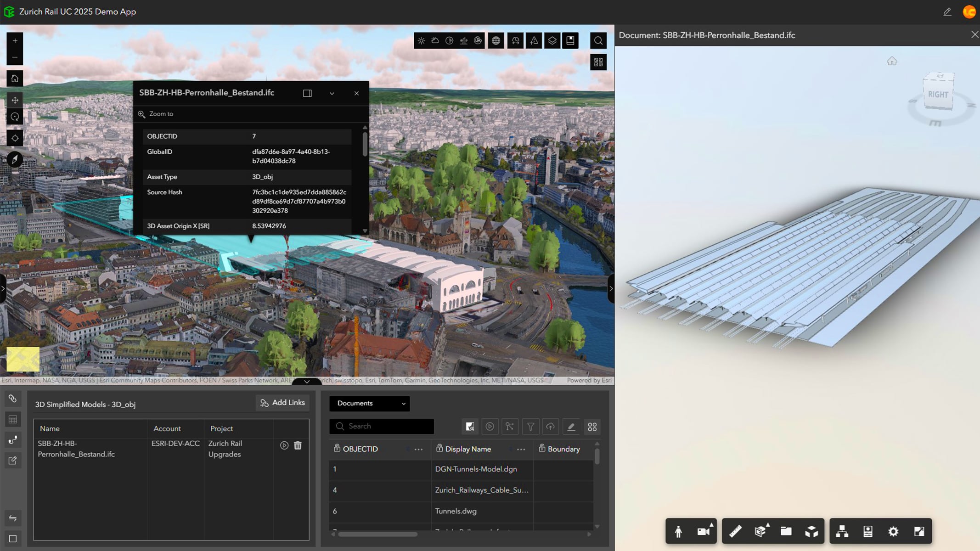Toggle the lock on the Boundary column header

[x=542, y=449]
